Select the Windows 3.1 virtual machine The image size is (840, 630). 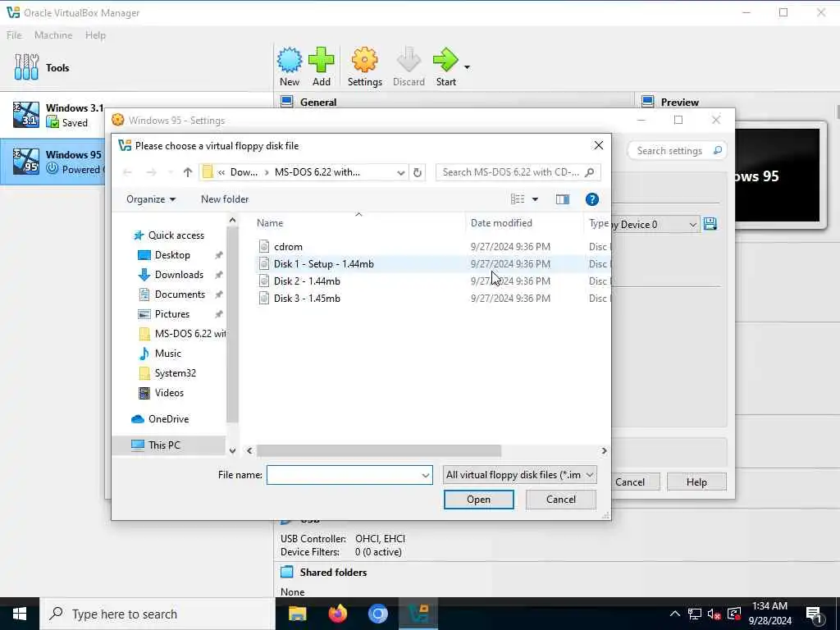[x=53, y=115]
